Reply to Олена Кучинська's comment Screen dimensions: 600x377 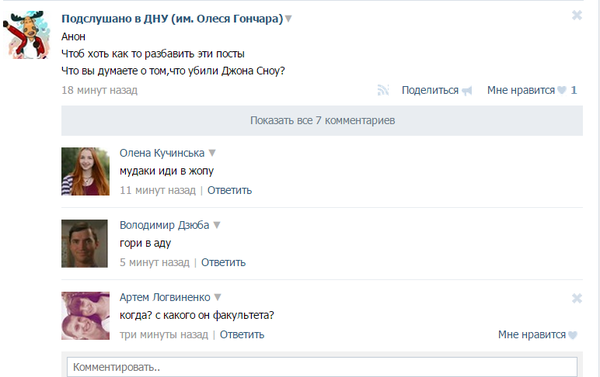230,190
